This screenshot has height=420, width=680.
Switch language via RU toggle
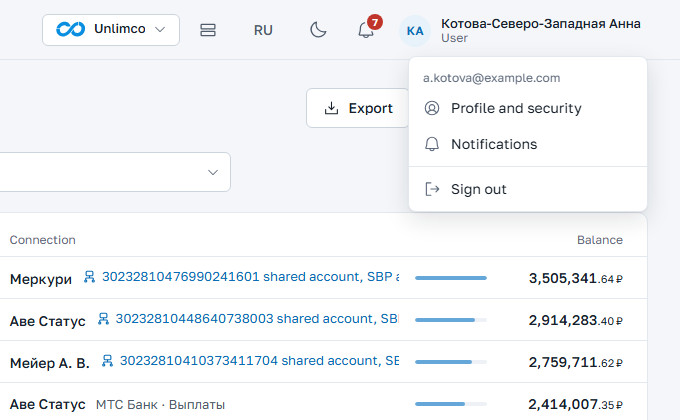coord(263,30)
